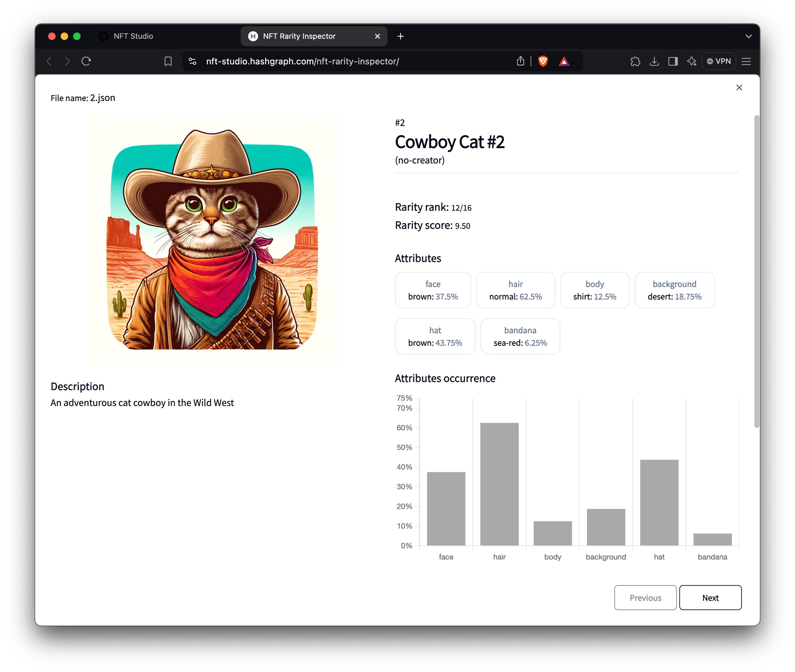
Task: Switch to the NFT Studio tab
Action: 133,36
